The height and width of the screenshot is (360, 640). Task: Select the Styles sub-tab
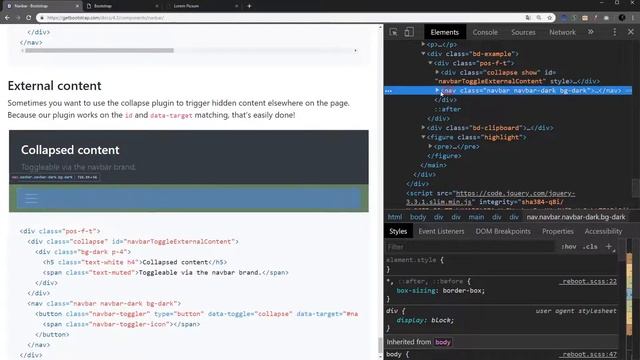[398, 231]
